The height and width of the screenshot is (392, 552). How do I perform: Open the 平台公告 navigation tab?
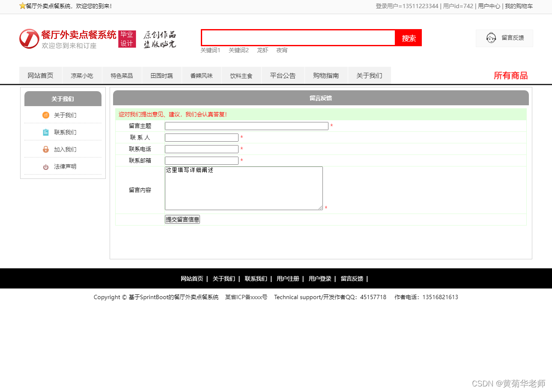[x=283, y=76]
